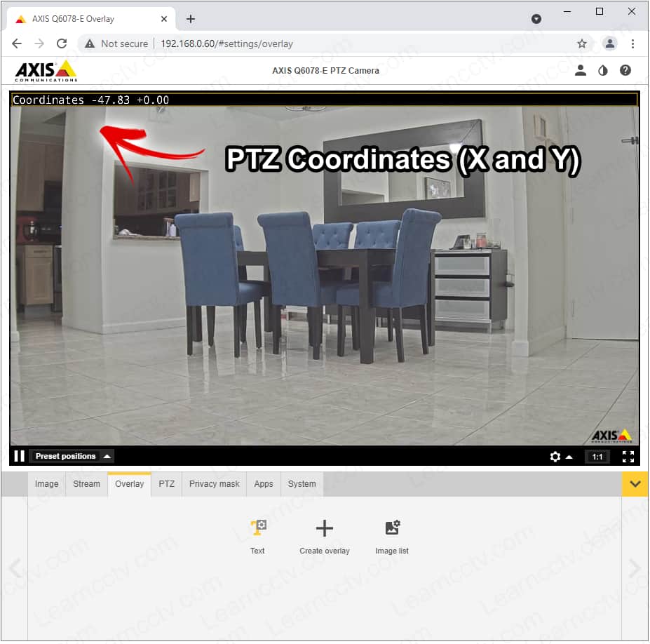The height and width of the screenshot is (644, 650).
Task: Click the user account icon in AXIS header
Action: 581,70
